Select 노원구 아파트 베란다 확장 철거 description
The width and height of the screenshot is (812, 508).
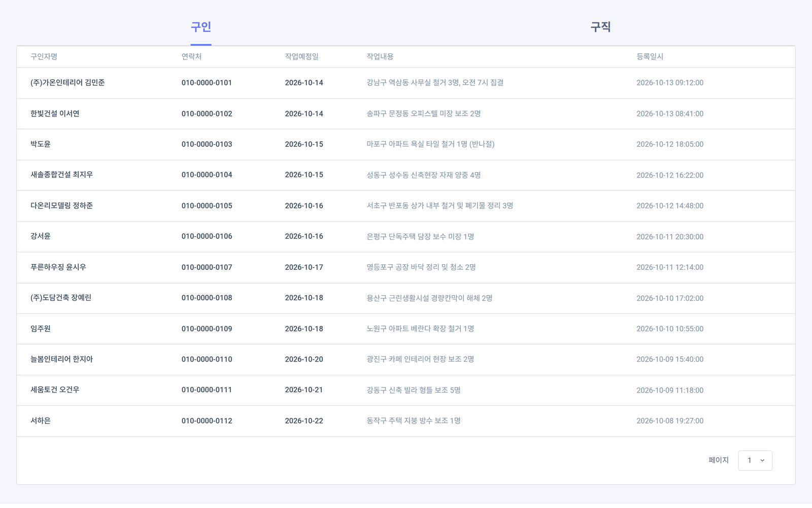coord(420,329)
